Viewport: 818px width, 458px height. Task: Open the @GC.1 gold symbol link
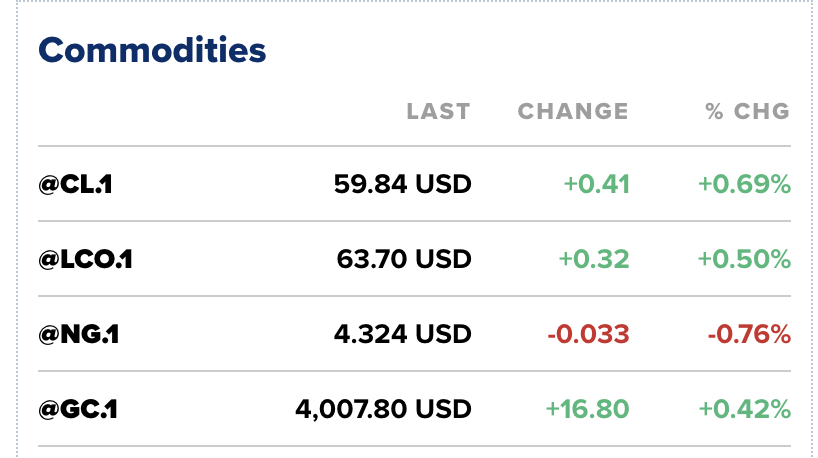[x=77, y=409]
